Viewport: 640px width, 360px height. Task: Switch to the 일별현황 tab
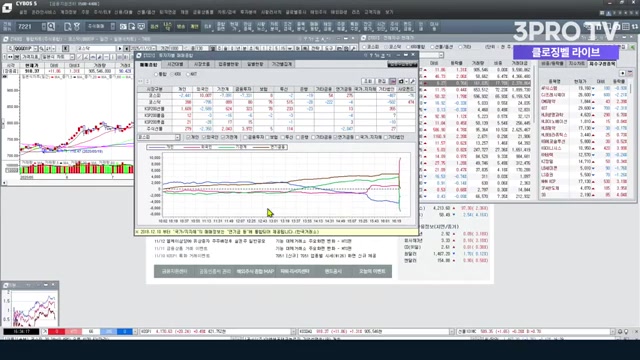click(x=255, y=64)
